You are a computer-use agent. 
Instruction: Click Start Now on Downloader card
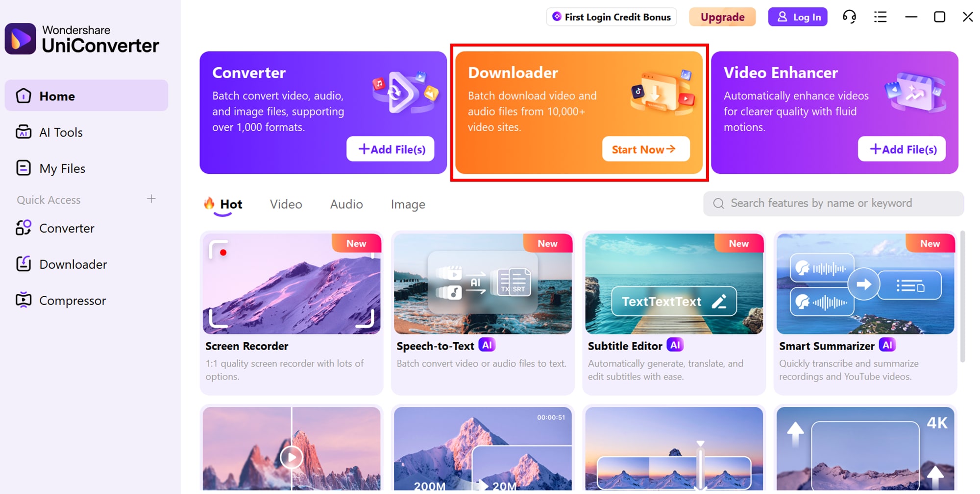click(646, 149)
